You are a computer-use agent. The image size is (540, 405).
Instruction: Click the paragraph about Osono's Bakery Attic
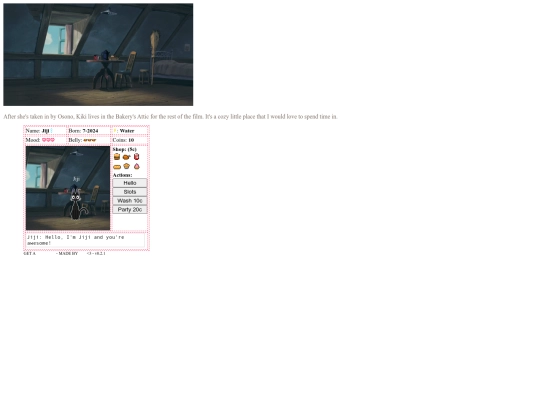tap(170, 117)
